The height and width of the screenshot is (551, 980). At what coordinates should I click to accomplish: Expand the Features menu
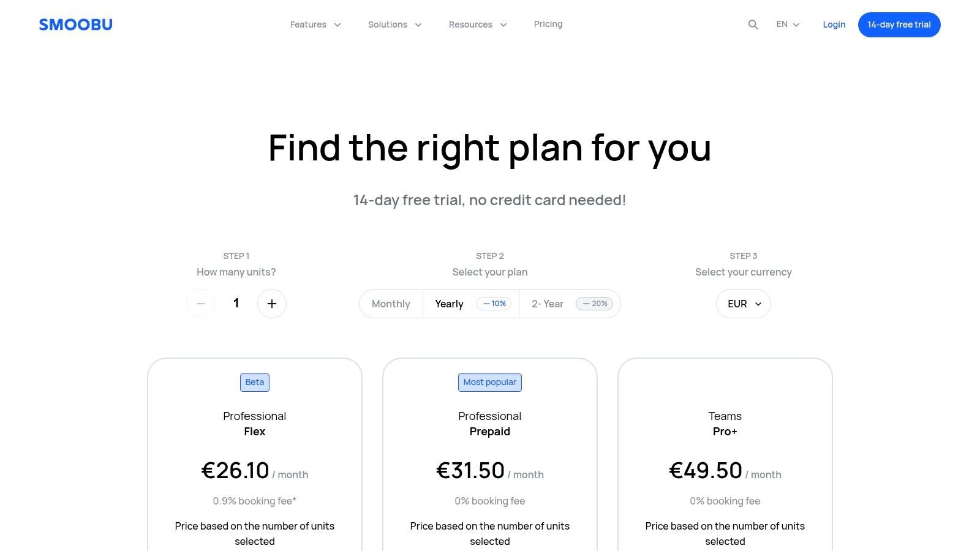[x=315, y=24]
